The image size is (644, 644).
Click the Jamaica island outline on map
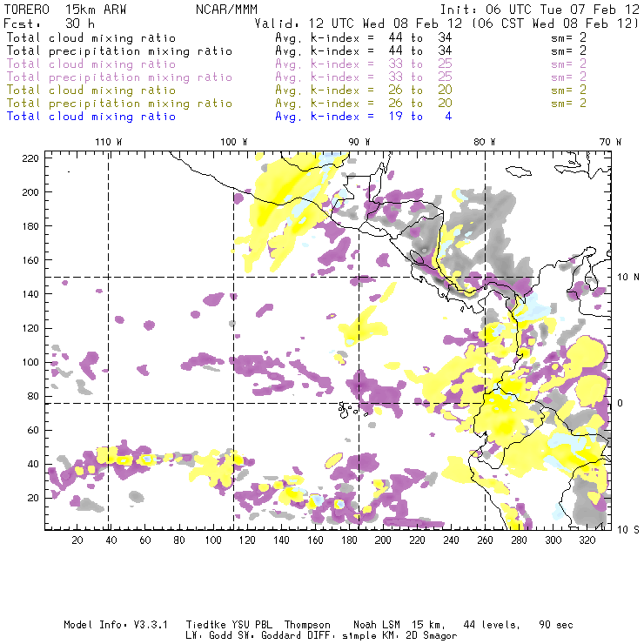[519, 171]
